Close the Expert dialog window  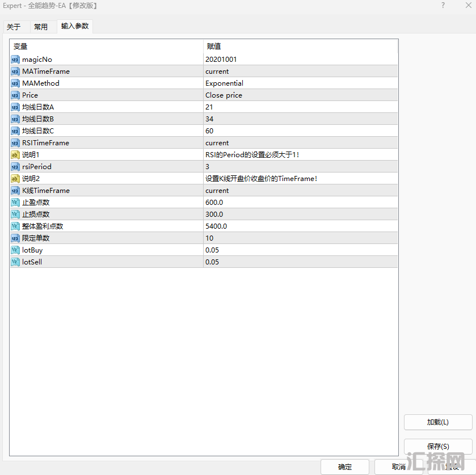[x=469, y=6]
